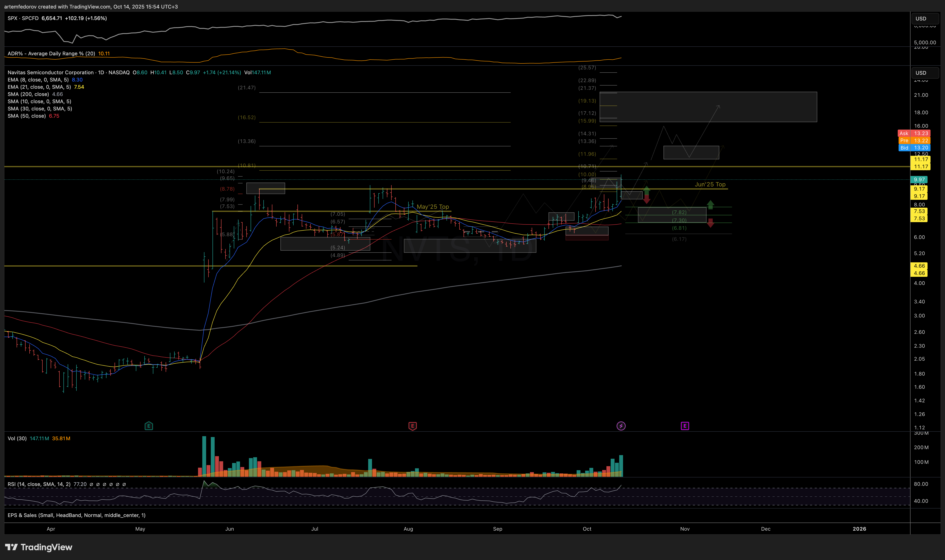Viewport: 945px width, 560px height.
Task: Select the SMA (30, close, 0, SMA, 5) legend
Action: click(40, 108)
